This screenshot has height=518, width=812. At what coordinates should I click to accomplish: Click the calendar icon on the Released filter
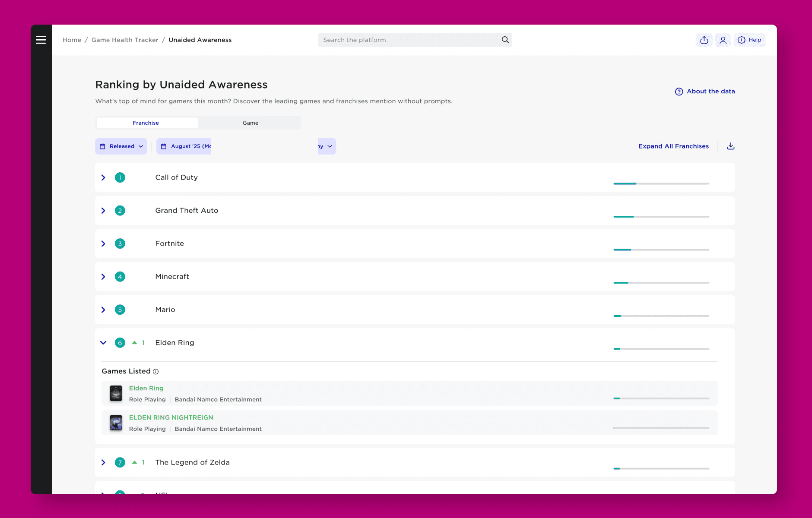click(103, 146)
